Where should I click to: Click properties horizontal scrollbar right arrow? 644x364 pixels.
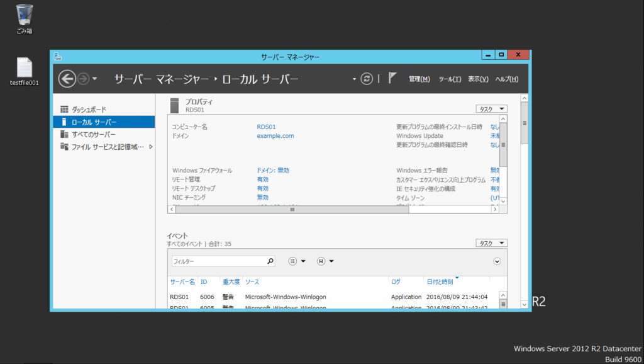pyautogui.click(x=495, y=209)
